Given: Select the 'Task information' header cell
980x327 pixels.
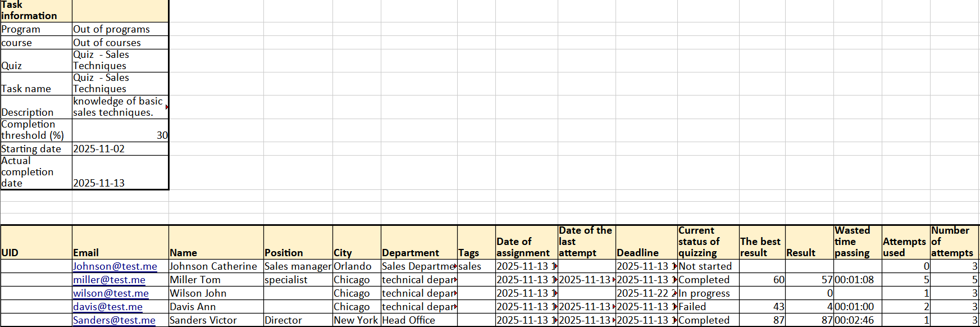Looking at the screenshot, I should [36, 11].
